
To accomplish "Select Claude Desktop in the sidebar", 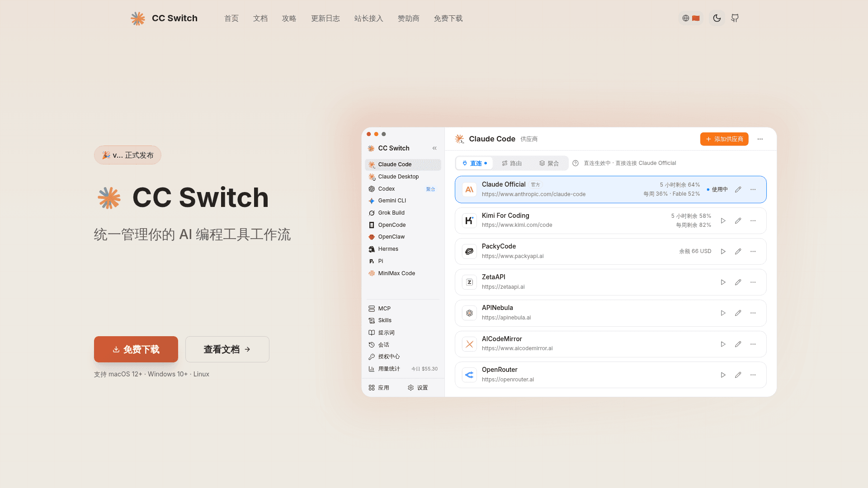I will pos(402,177).
